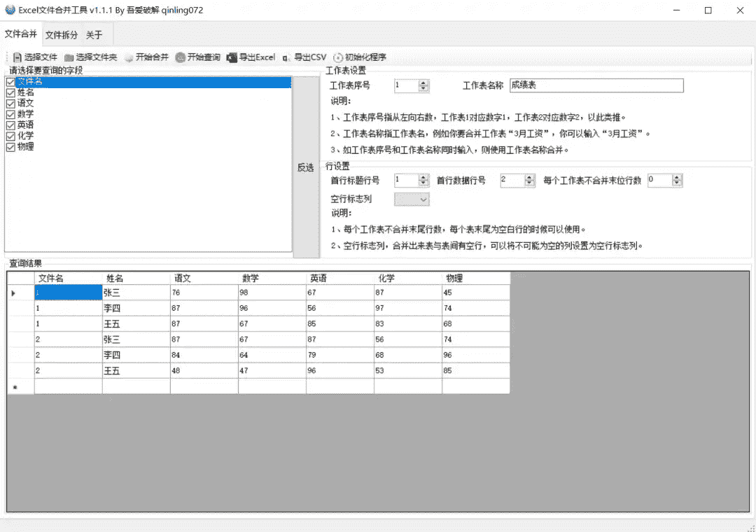Viewport: 756px width, 532px height.
Task: Click the 选择文件 toolbar icon
Action: click(17, 57)
